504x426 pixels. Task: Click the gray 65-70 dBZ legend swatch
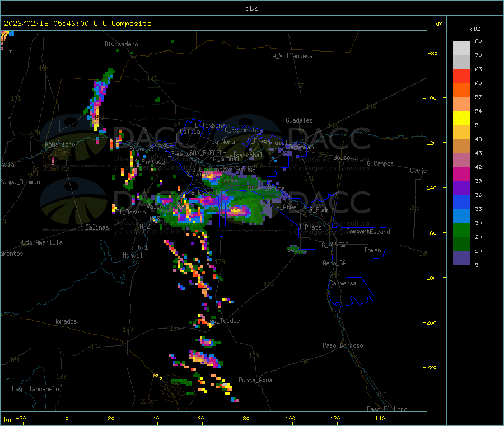[x=461, y=62]
